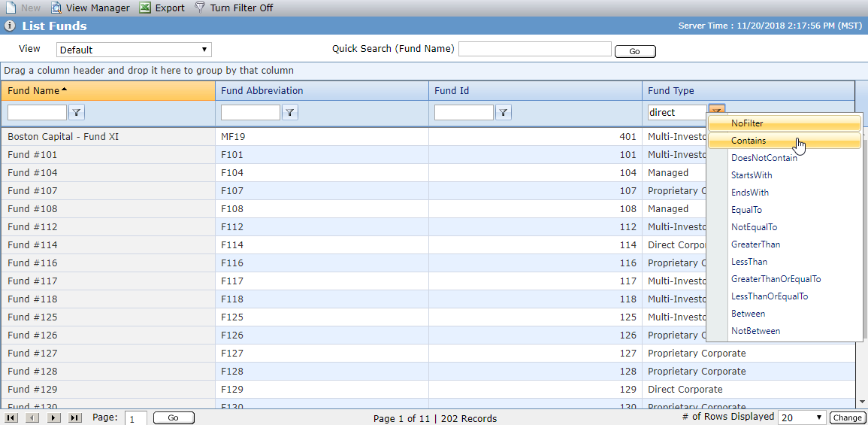Click the F117 abbreviation cell
Screen dimensions: 868x425
(x=322, y=281)
